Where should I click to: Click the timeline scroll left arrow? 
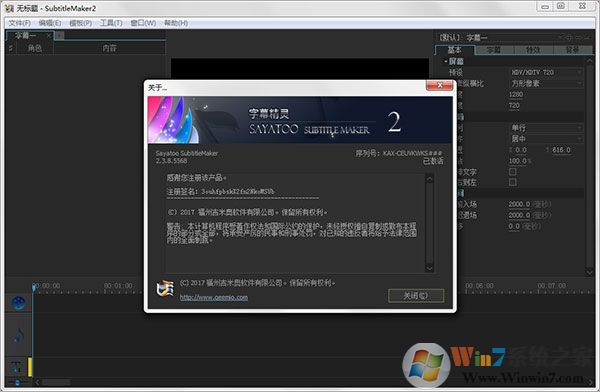click(37, 382)
